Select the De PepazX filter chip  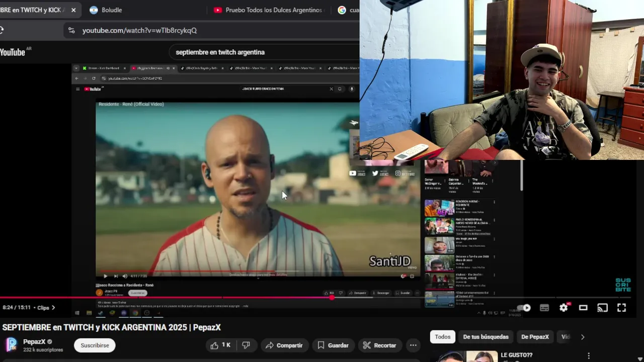535,337
